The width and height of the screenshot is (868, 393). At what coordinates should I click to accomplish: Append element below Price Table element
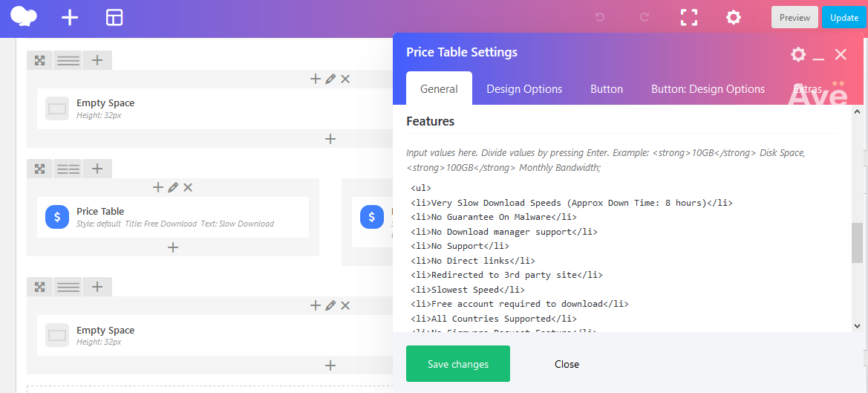(x=173, y=247)
